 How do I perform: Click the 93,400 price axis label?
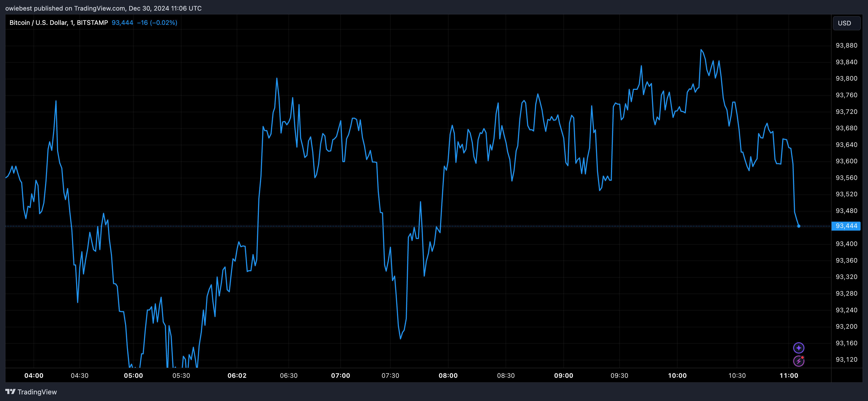pyautogui.click(x=846, y=244)
